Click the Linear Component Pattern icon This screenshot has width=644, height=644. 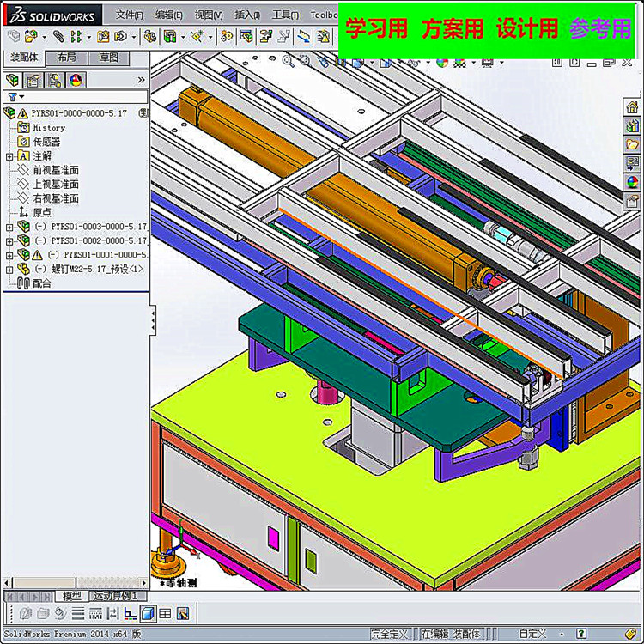click(76, 37)
